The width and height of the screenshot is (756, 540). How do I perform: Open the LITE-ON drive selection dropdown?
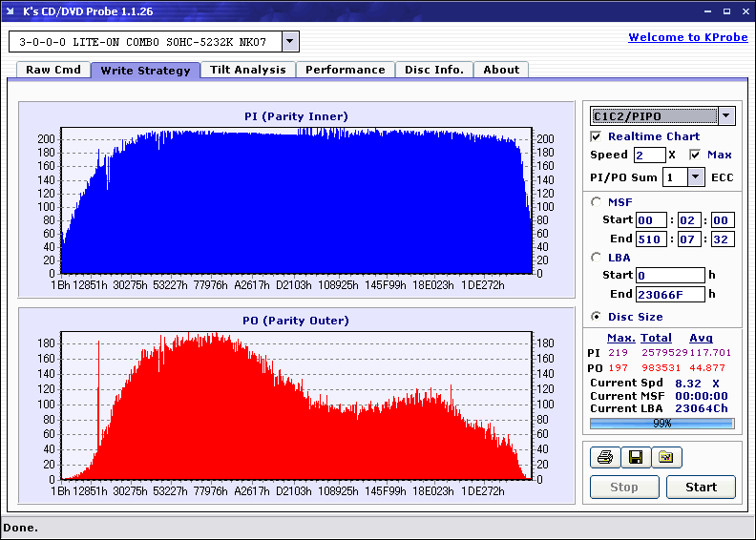(x=290, y=42)
